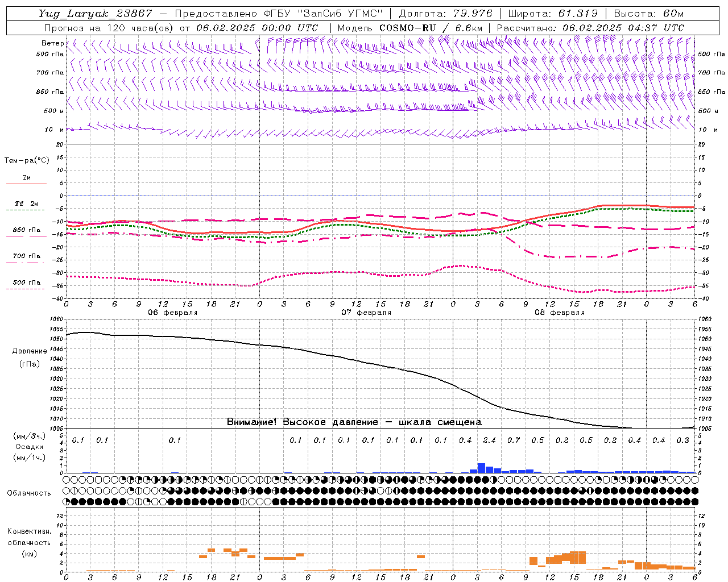Click the Td 2м dew point legend entry
Screen dimensions: 728x582
point(26,203)
